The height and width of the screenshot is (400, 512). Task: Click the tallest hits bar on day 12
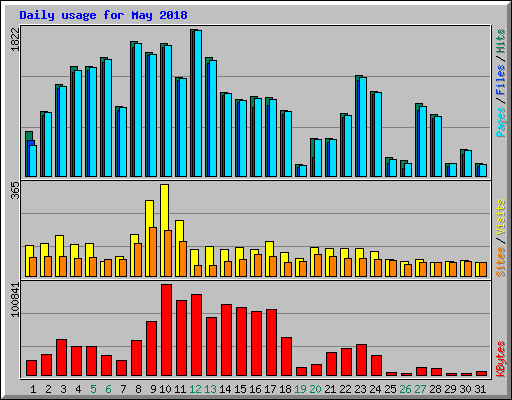[x=193, y=103]
